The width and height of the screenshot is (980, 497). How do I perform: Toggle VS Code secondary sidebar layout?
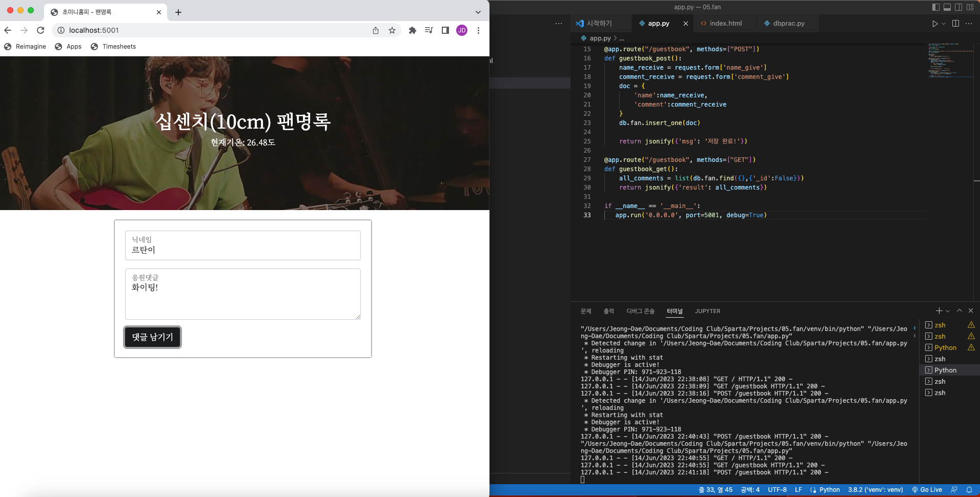958,7
